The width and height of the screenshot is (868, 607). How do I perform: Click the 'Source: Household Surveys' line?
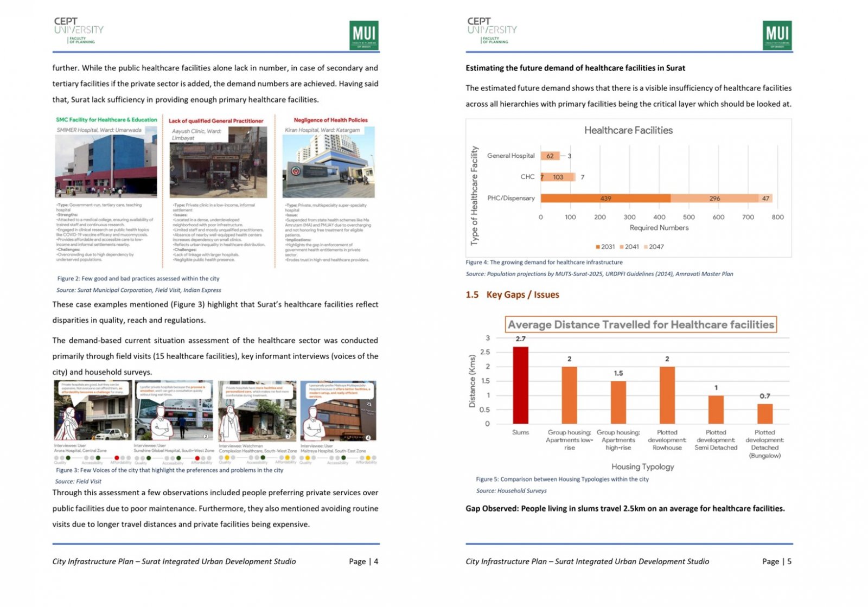[x=511, y=490]
